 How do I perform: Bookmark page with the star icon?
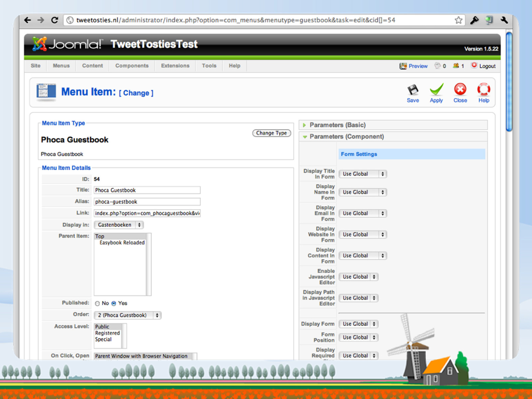coord(459,20)
